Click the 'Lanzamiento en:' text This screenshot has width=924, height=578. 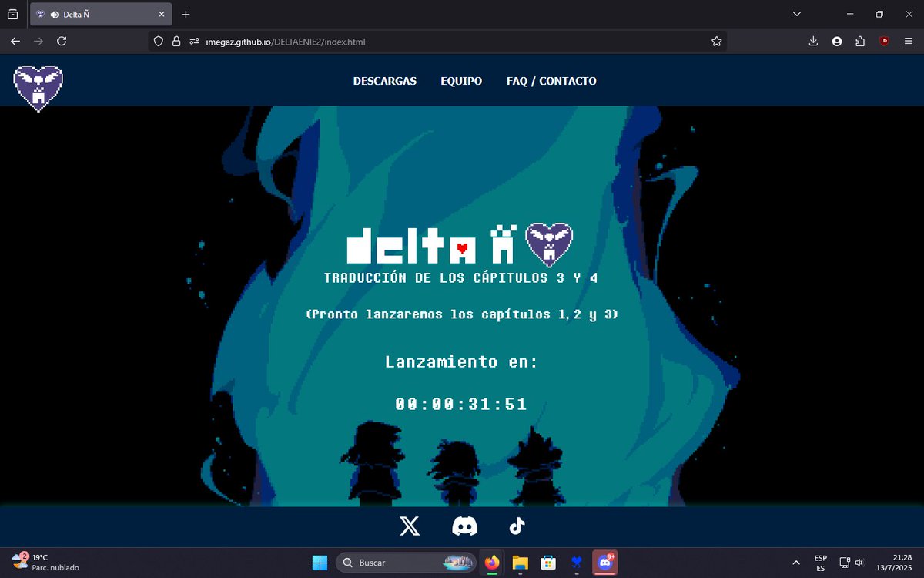pos(461,361)
